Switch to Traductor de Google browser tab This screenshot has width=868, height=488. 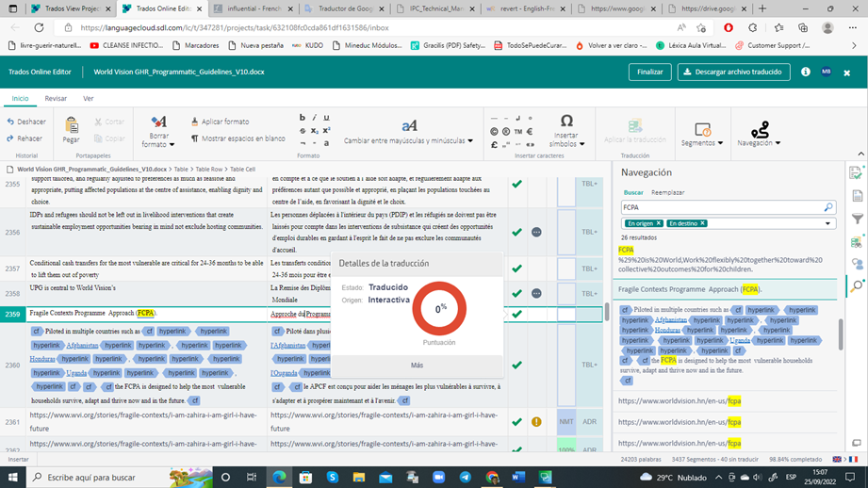(x=344, y=8)
